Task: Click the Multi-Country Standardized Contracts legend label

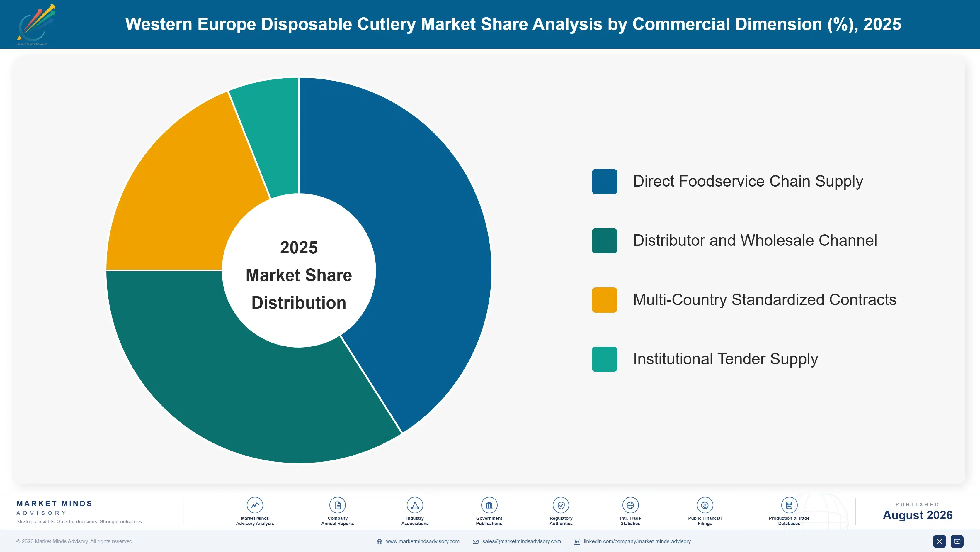Action: [765, 300]
